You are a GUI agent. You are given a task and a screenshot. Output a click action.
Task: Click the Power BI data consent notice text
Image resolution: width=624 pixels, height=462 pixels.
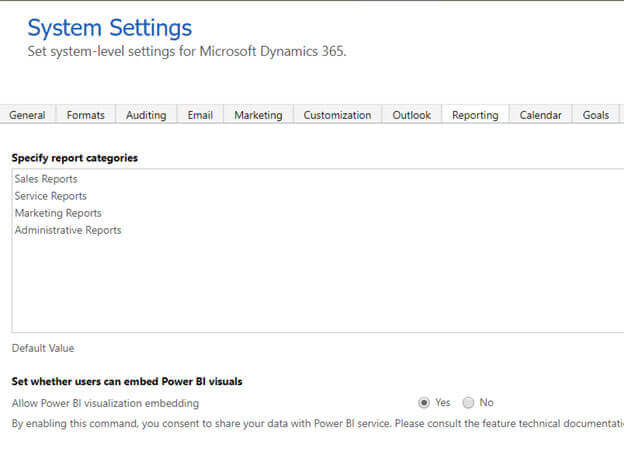click(318, 423)
